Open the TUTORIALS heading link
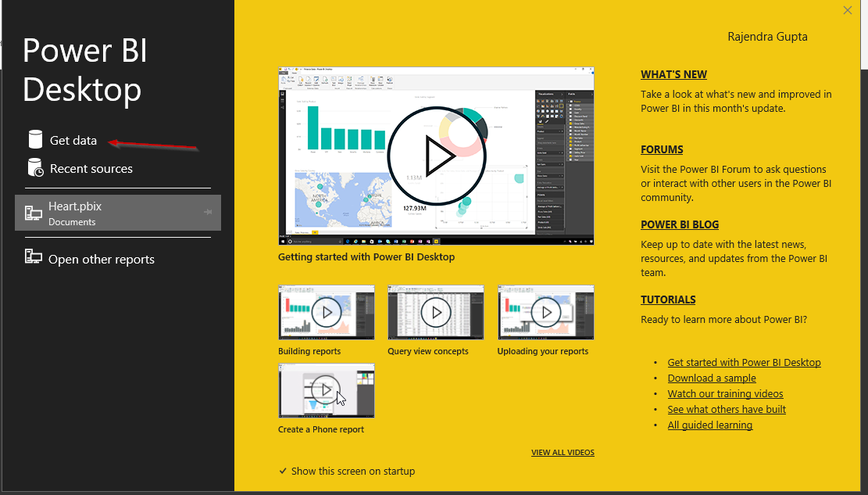868x495 pixels. tap(668, 300)
